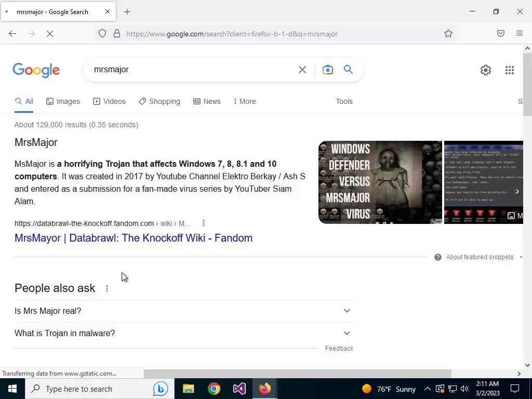Click the vertical page scrollbar thumb
Image resolution: width=532 pixels, height=399 pixels.
(x=528, y=84)
